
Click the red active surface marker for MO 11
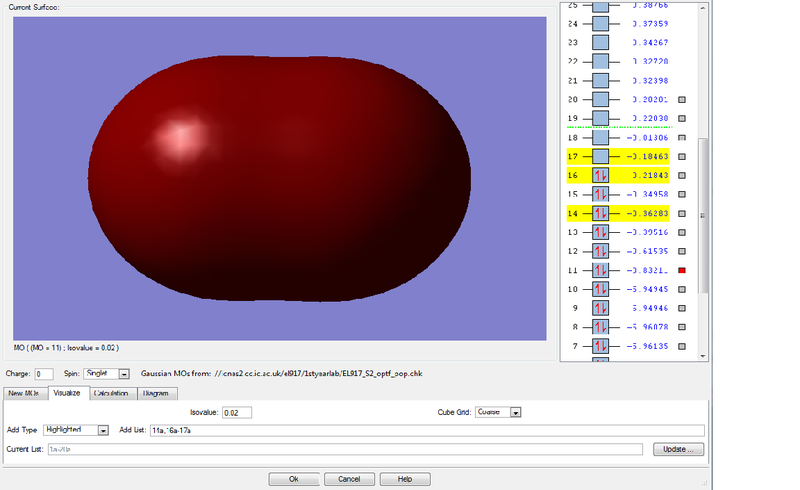(682, 270)
